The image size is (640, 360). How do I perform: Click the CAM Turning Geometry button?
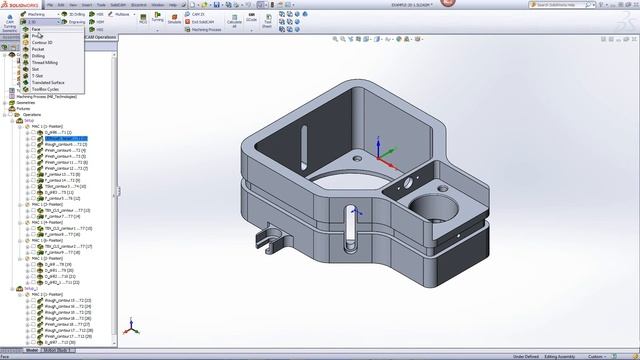10,23
